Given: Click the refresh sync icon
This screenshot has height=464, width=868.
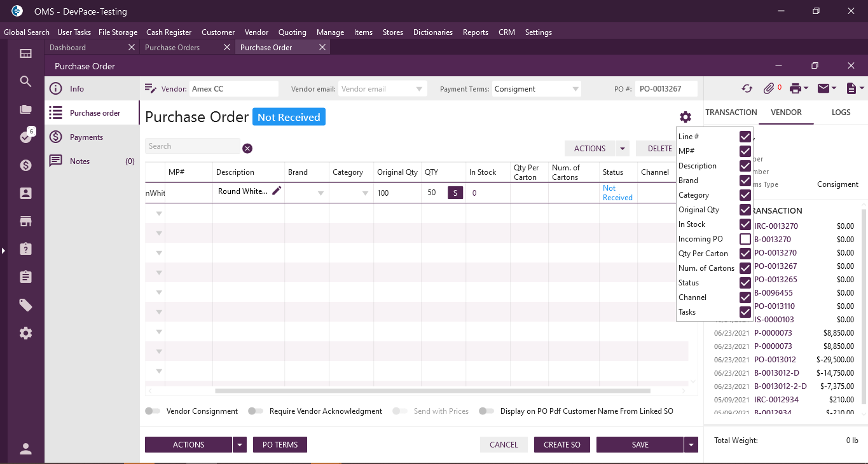Looking at the screenshot, I should coord(747,89).
